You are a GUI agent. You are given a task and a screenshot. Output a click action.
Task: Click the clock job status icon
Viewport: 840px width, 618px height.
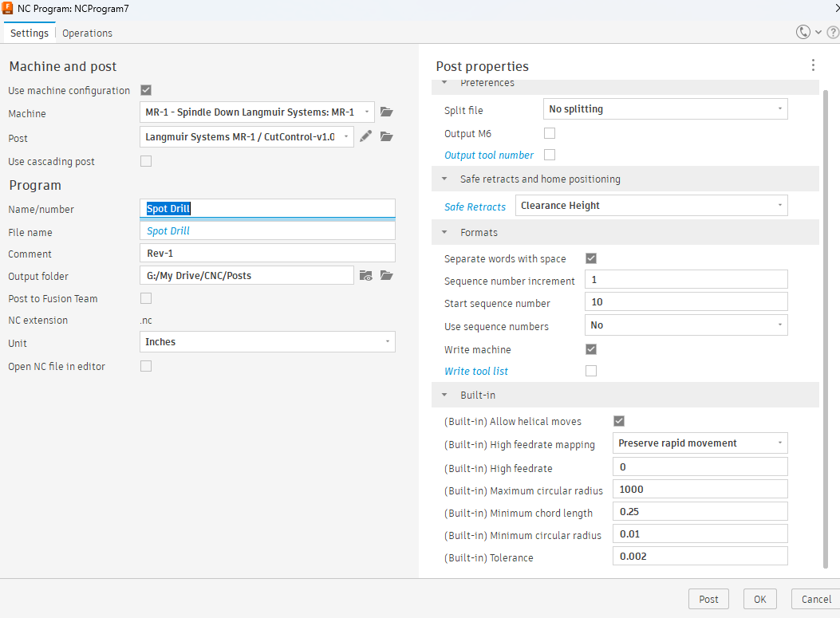tap(803, 32)
